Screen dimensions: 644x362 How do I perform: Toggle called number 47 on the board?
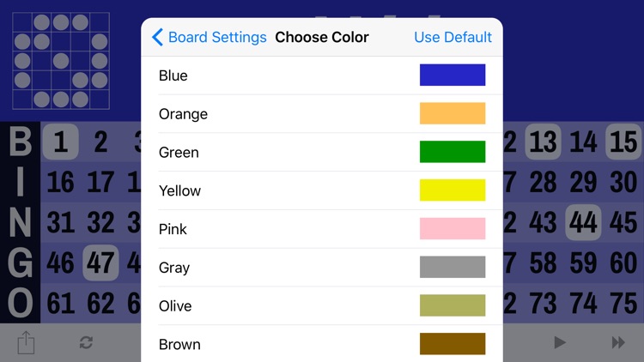point(100,262)
